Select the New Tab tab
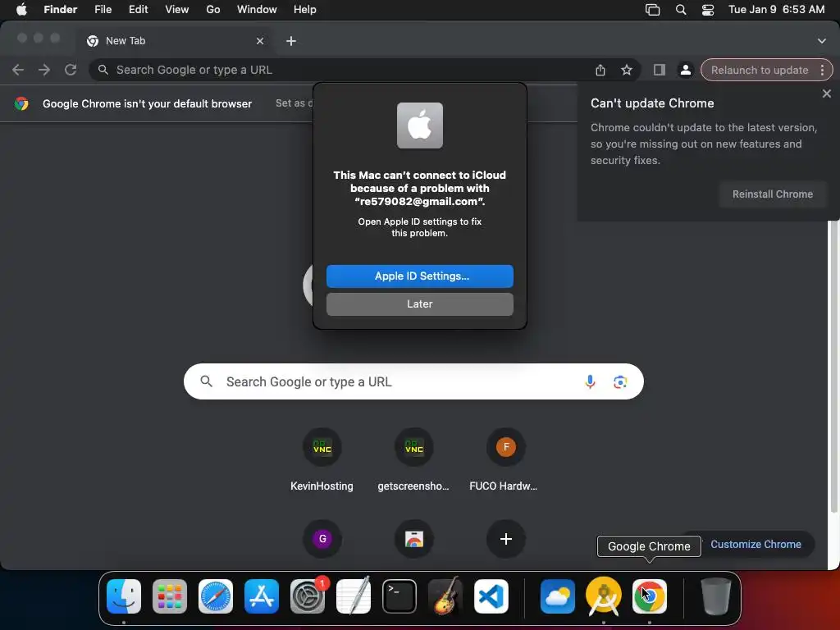The height and width of the screenshot is (630, 840). tap(174, 41)
